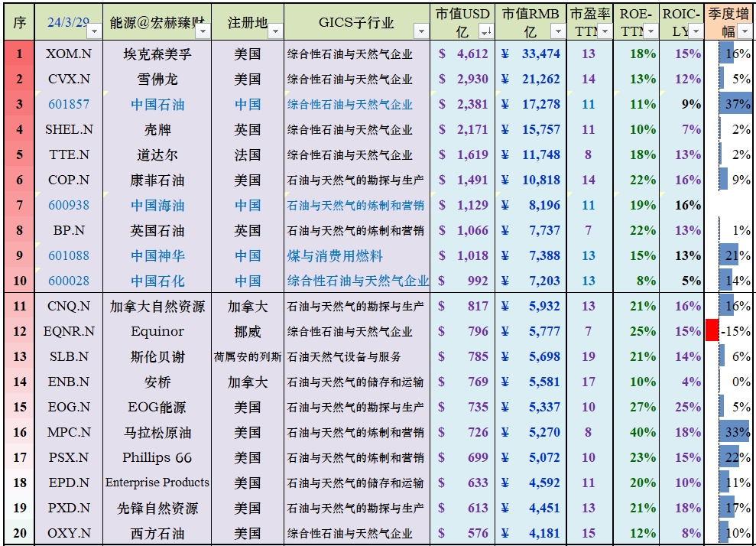This screenshot has height=546, width=756.
Task: Open filter dropdown on 市值RMB亿 column
Action: click(x=558, y=31)
